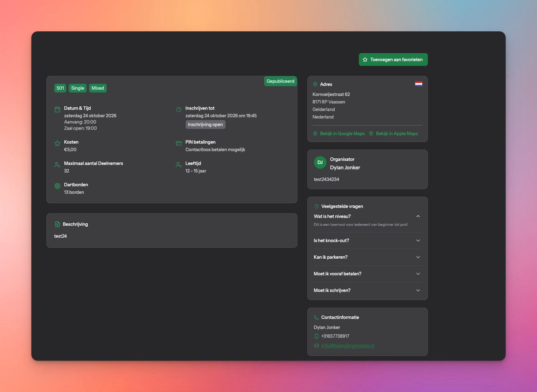
Task: Expand the 'Kan ik parkeren?' question
Action: click(x=367, y=257)
